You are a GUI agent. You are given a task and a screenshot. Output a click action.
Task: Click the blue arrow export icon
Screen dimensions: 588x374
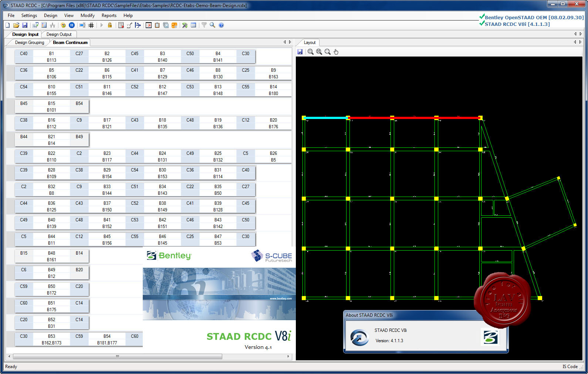(138, 25)
